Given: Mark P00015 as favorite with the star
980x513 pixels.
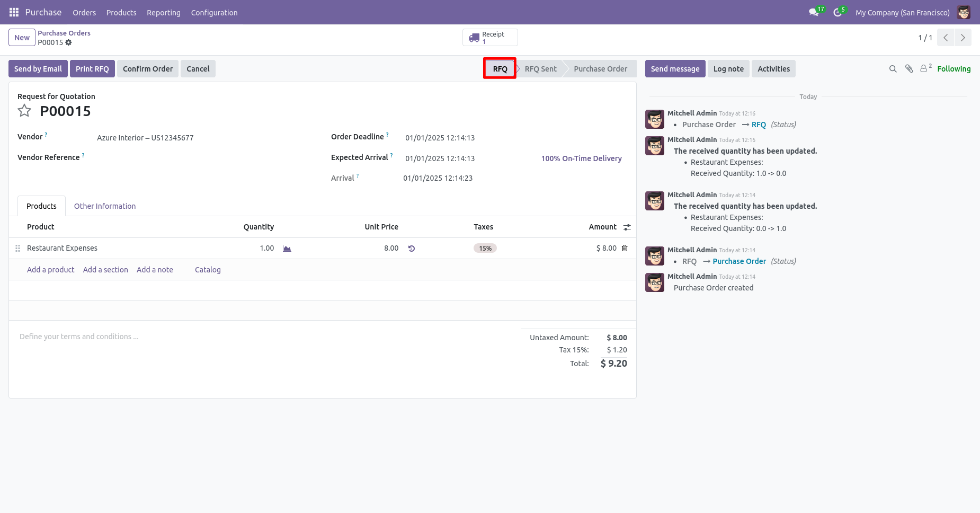Looking at the screenshot, I should click(24, 111).
